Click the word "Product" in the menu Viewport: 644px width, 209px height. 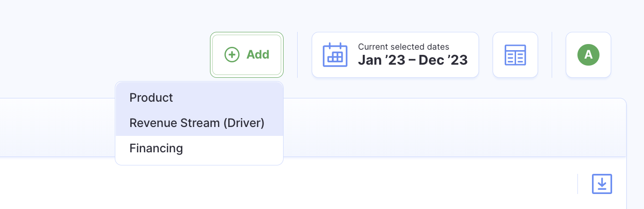click(x=151, y=97)
